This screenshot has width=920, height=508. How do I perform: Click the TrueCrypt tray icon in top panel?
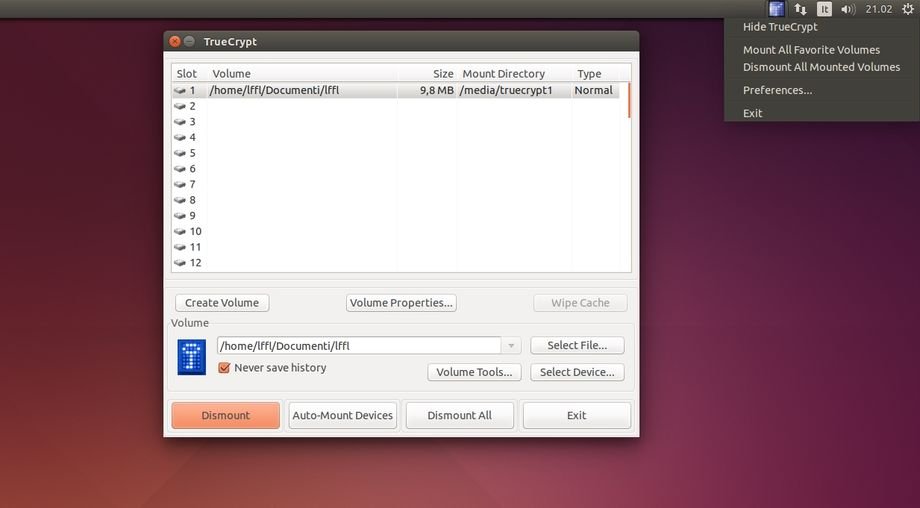776,9
